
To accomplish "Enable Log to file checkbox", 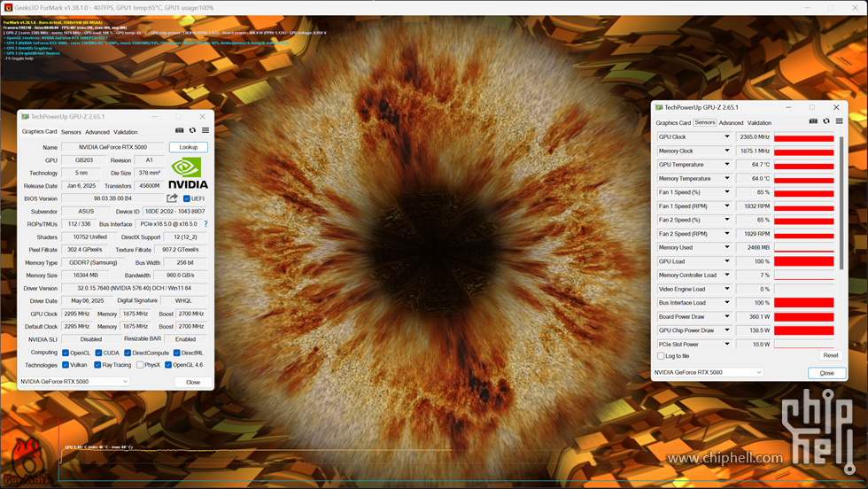I will 661,356.
